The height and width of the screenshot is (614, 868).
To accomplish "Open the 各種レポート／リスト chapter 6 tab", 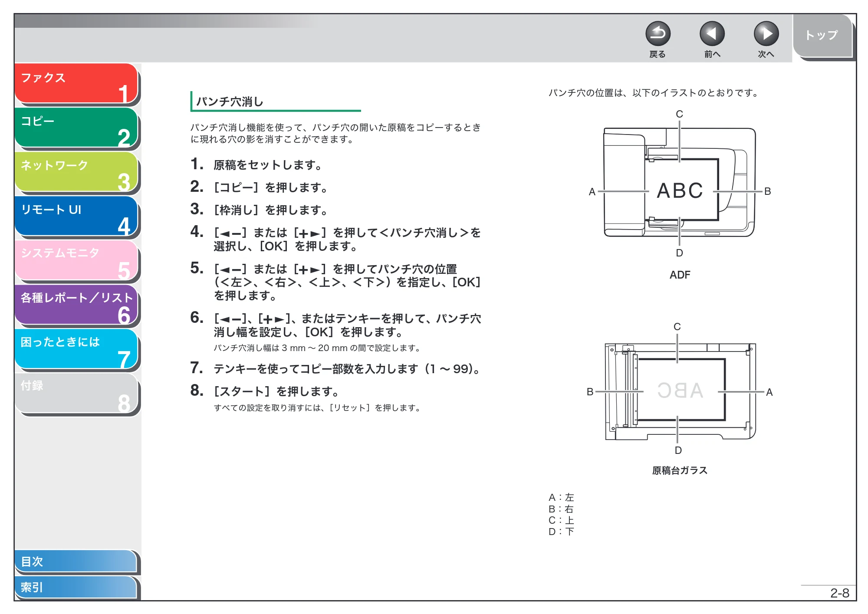I will 76,305.
